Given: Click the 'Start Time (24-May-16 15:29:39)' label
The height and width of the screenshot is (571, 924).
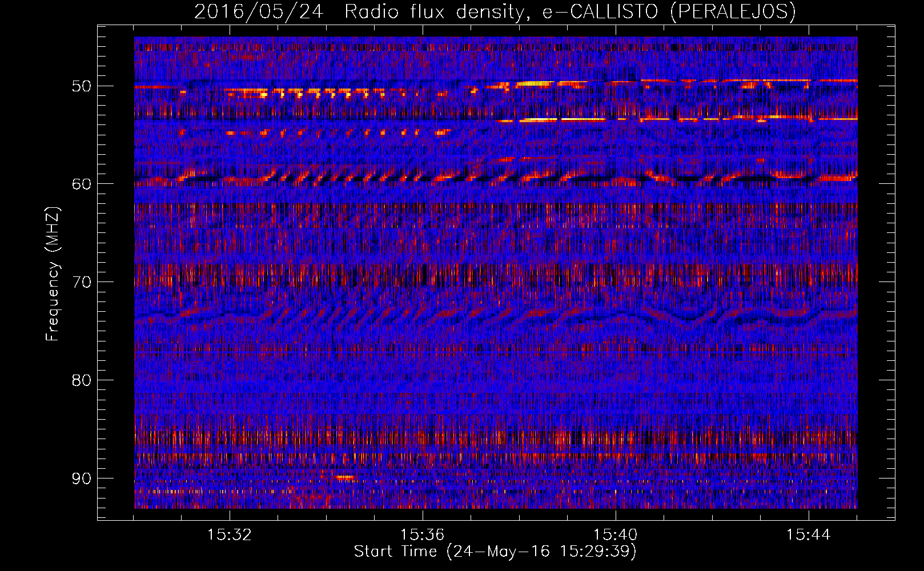Looking at the screenshot, I should (495, 552).
